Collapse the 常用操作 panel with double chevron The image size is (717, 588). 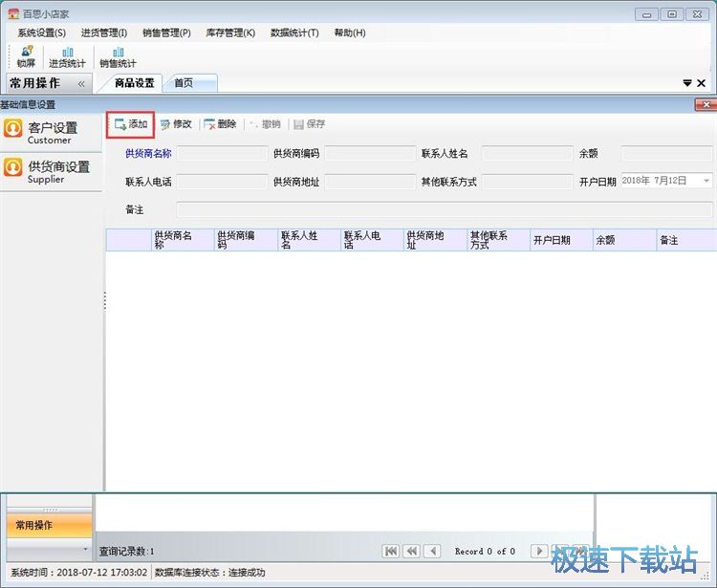(x=81, y=84)
